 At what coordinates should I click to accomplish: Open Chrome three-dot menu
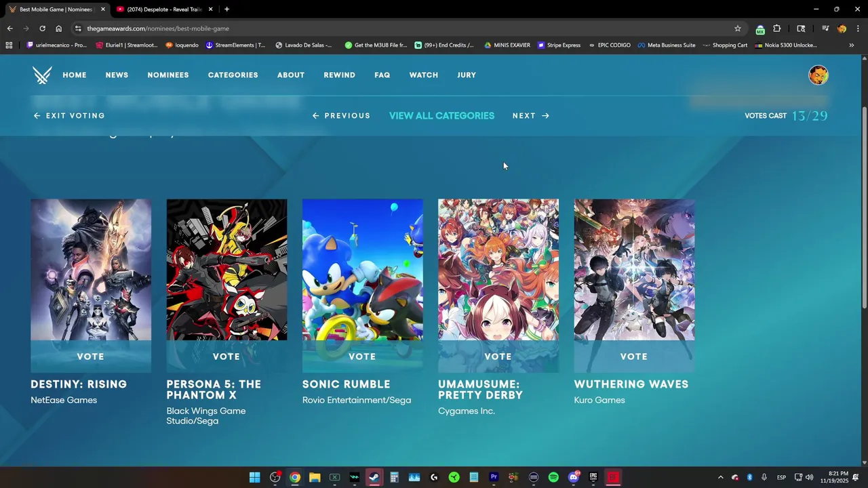point(859,28)
